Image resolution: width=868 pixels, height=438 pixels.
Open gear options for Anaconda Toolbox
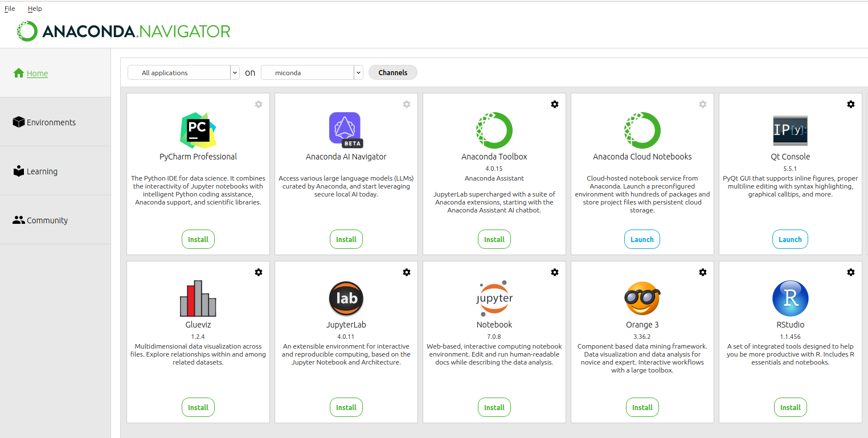click(x=554, y=104)
